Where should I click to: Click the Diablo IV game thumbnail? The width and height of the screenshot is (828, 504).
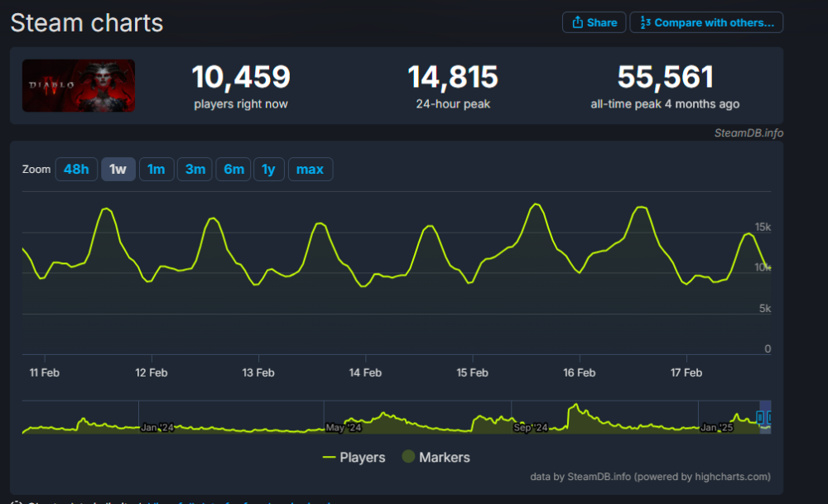79,85
